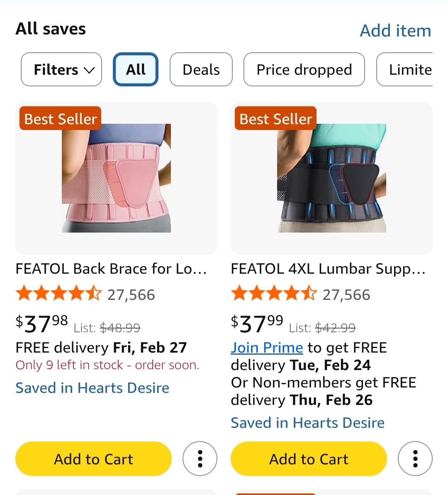Click the Join Prime link

coord(267,348)
